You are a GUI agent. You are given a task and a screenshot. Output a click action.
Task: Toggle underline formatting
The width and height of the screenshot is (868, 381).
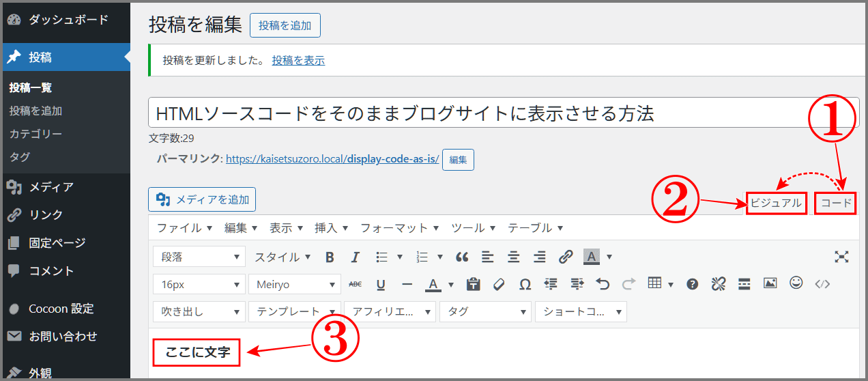(381, 284)
